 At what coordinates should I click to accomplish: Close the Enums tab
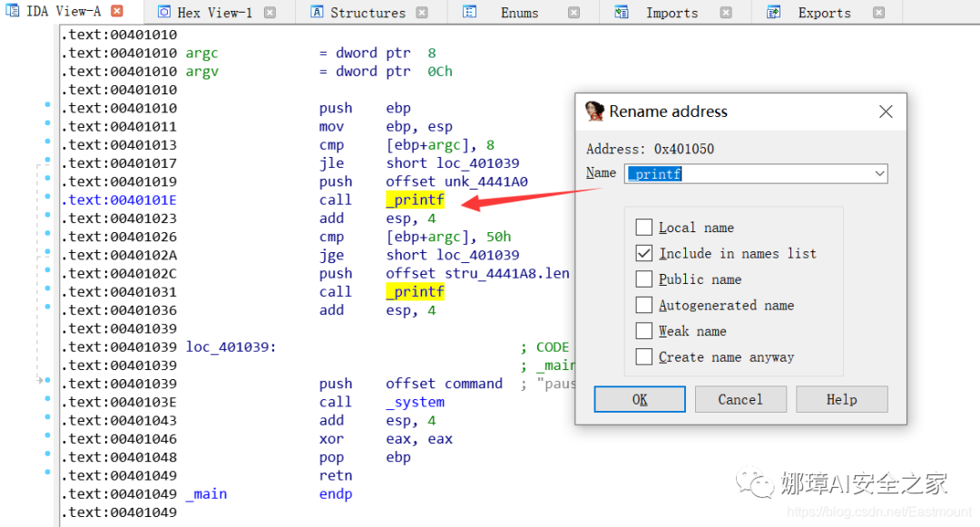[x=573, y=13]
